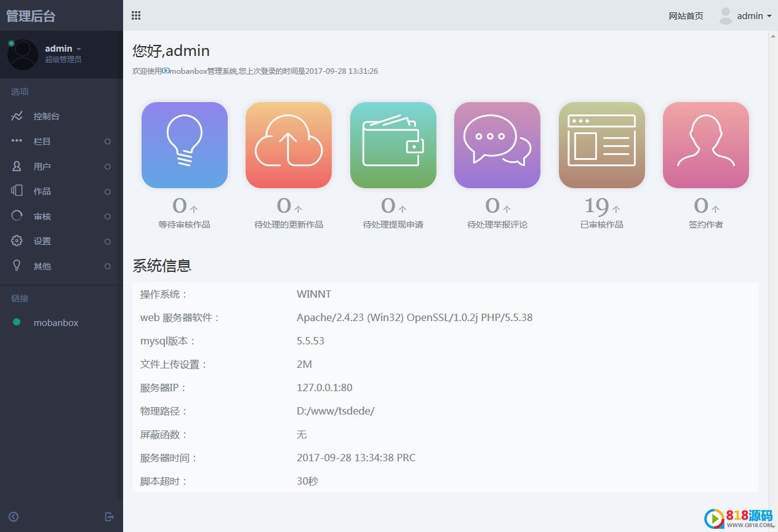Open the sidebar admin name dropdown
This screenshot has width=778, height=532.
[63, 49]
